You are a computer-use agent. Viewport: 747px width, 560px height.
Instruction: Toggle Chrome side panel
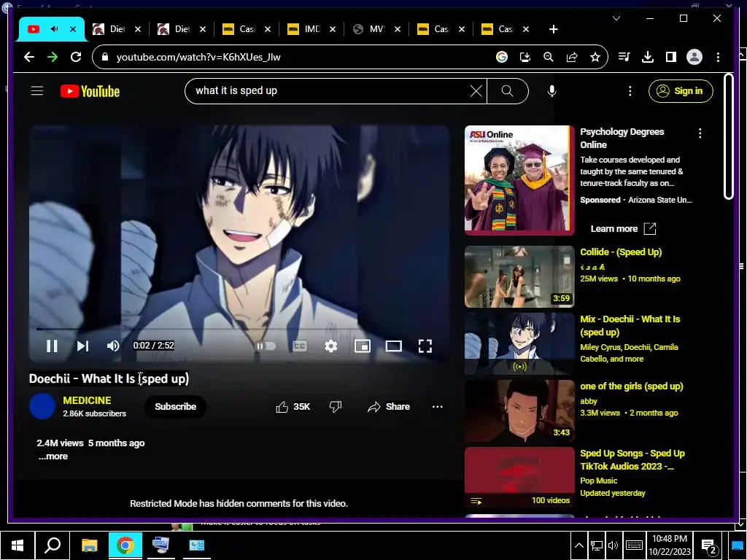(x=671, y=57)
